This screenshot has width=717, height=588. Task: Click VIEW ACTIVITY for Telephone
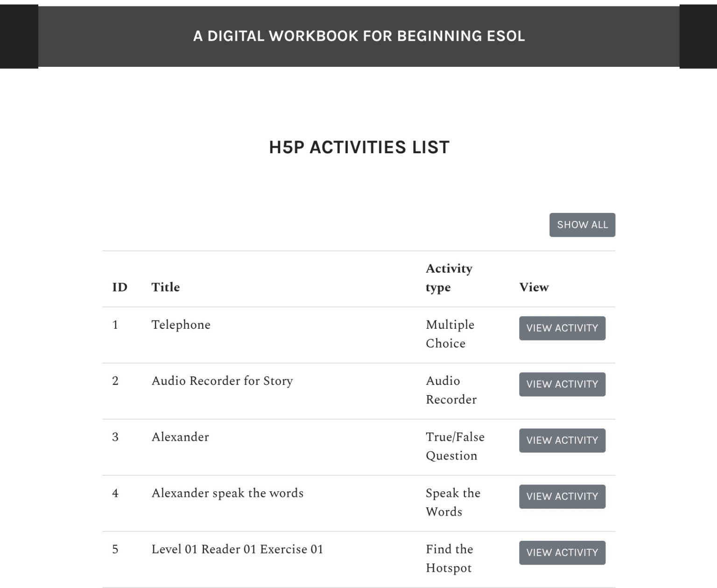(x=562, y=328)
